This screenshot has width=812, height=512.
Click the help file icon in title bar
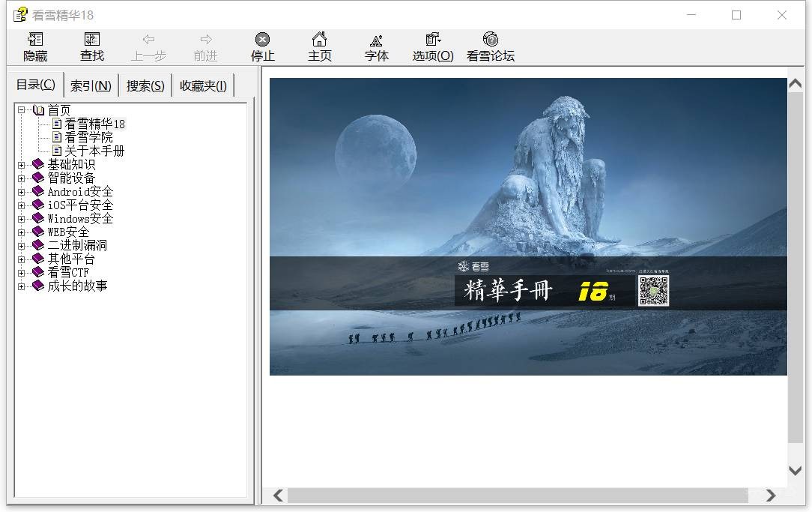20,14
